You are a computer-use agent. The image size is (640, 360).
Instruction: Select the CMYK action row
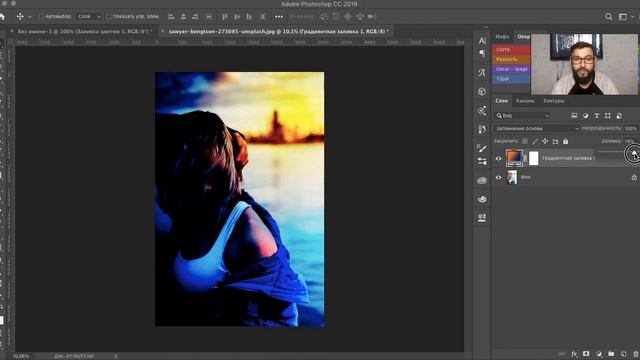(511, 49)
